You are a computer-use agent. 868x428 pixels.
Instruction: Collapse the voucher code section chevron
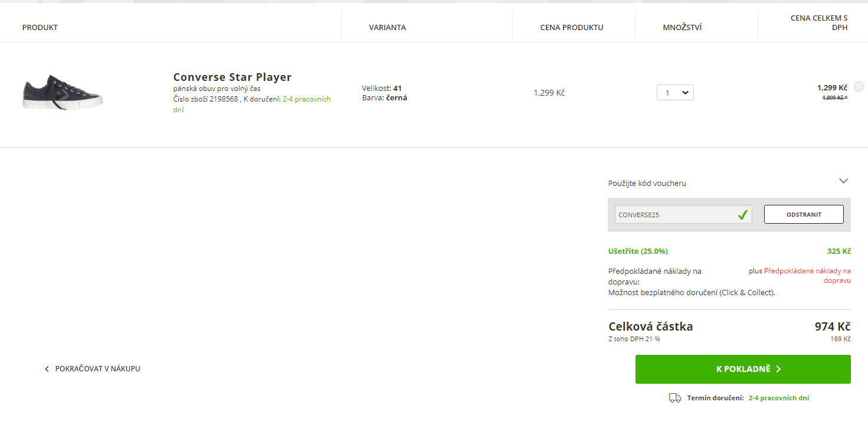843,181
